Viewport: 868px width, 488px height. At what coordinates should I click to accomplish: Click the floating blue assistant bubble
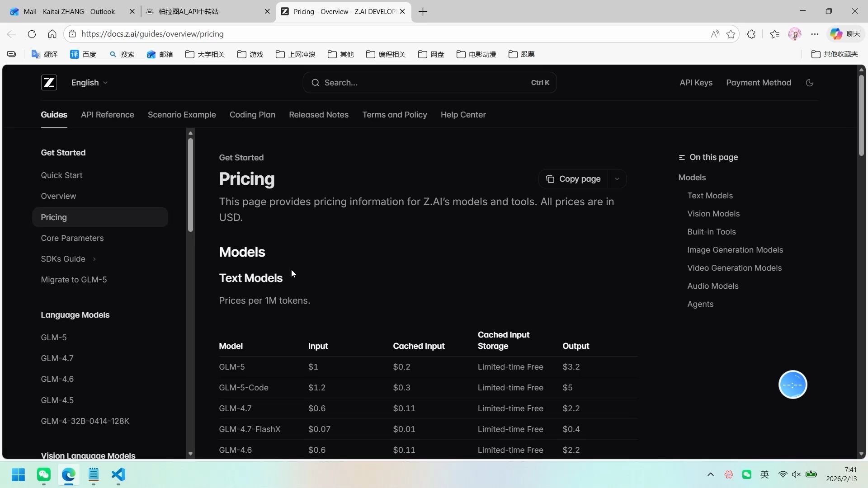pyautogui.click(x=793, y=385)
